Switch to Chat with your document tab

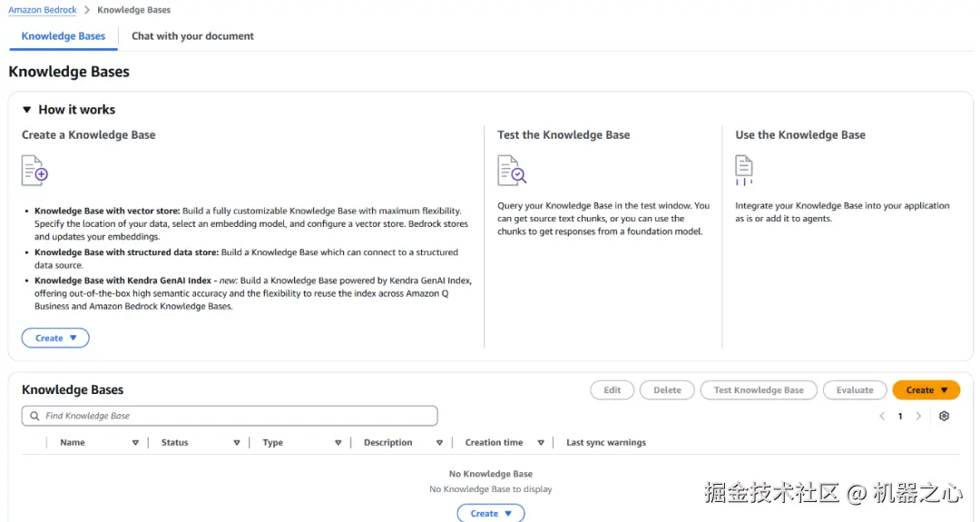point(192,36)
